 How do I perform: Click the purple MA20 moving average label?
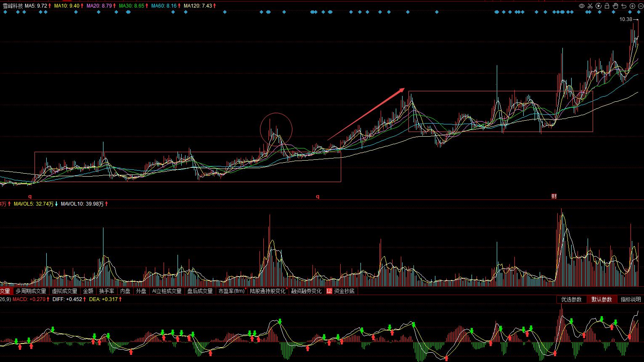click(99, 6)
